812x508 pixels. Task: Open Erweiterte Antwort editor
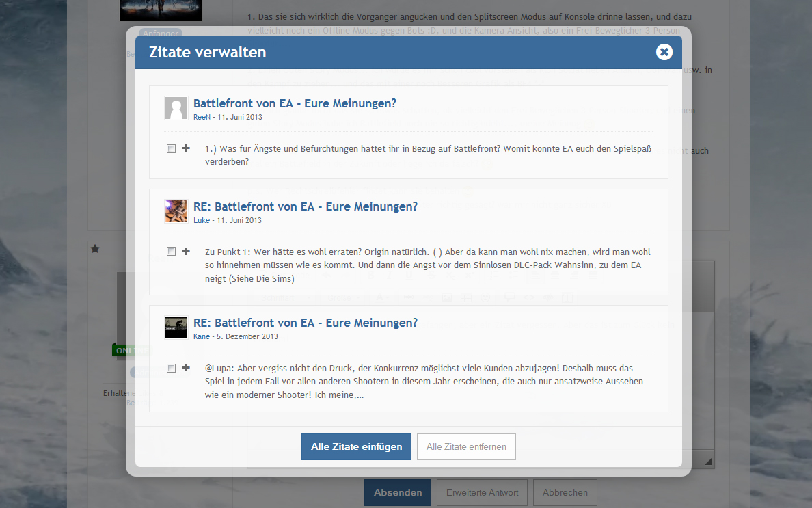click(482, 492)
